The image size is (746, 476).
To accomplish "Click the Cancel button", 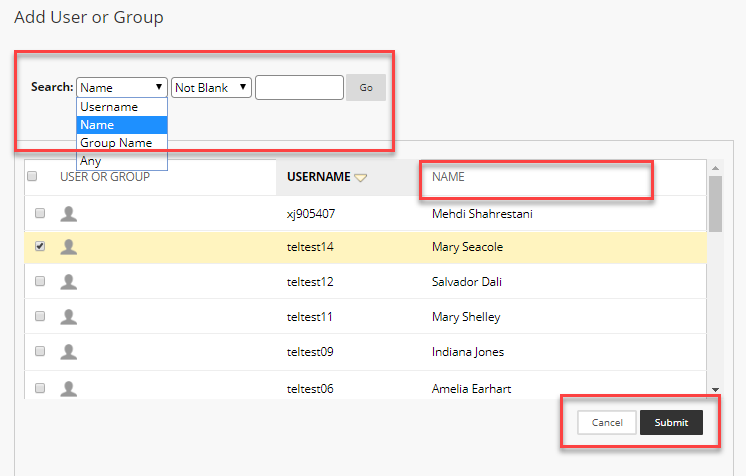I will tap(607, 423).
